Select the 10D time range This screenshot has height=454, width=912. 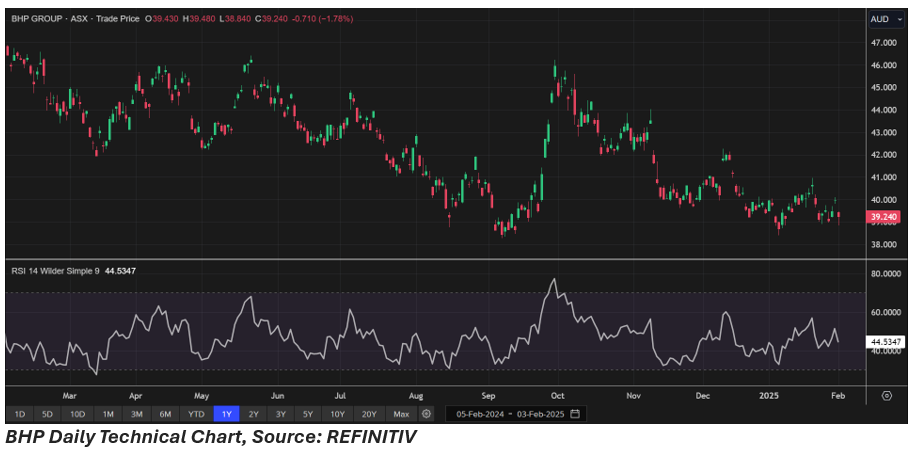point(77,414)
